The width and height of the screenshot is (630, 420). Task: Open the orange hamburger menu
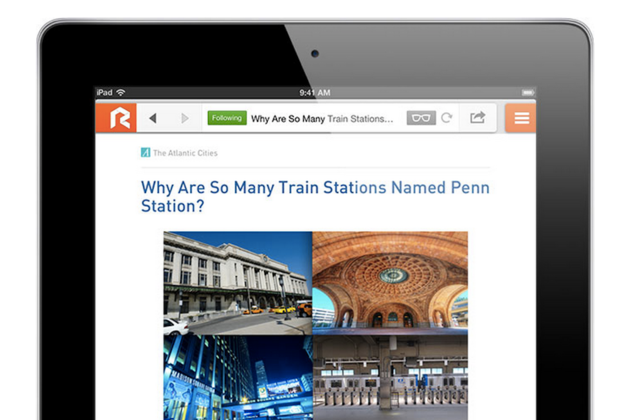[520, 118]
